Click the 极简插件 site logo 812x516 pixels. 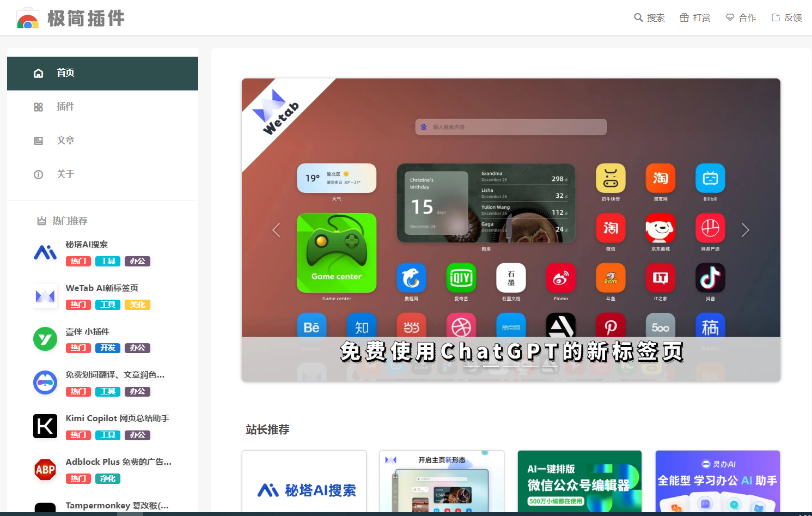[70, 18]
